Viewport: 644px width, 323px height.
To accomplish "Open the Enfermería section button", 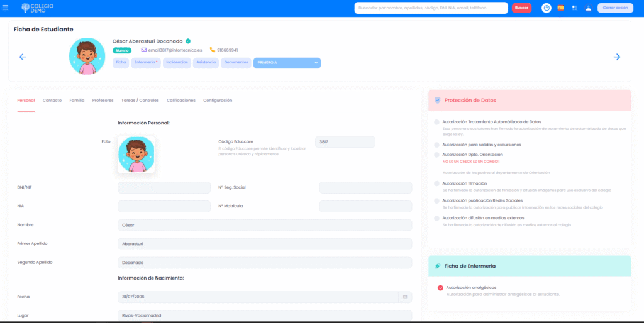I will 145,62.
